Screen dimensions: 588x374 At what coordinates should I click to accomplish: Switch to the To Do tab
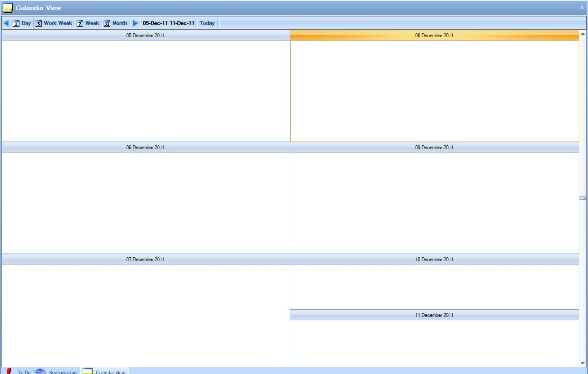click(x=20, y=371)
